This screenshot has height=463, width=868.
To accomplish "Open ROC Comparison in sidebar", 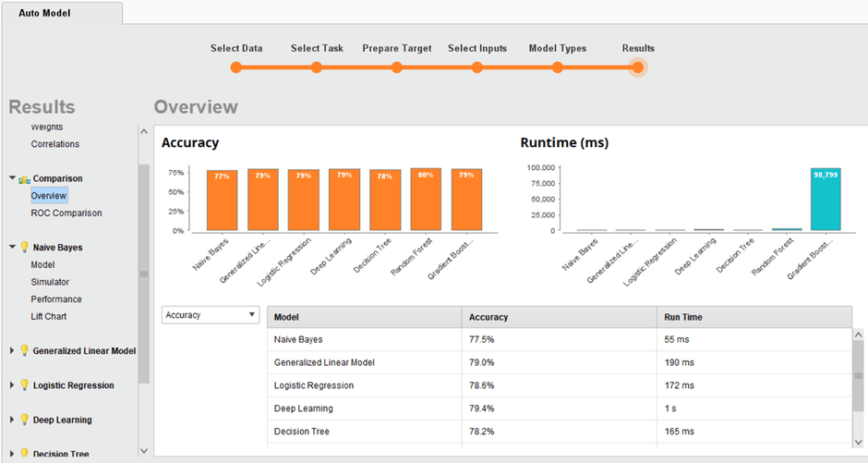I will [x=66, y=213].
